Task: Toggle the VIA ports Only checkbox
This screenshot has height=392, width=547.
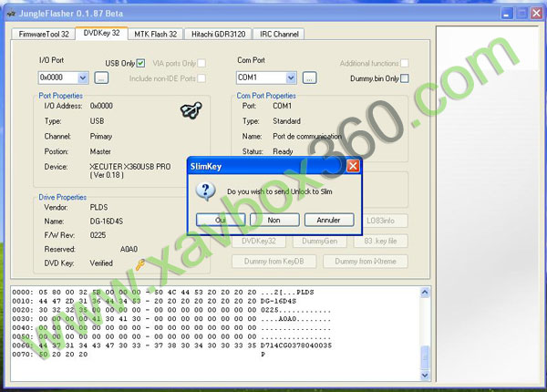Action: point(201,63)
